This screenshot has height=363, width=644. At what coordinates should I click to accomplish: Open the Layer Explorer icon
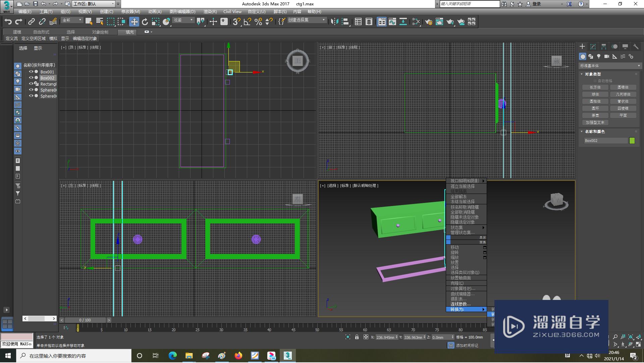(369, 22)
